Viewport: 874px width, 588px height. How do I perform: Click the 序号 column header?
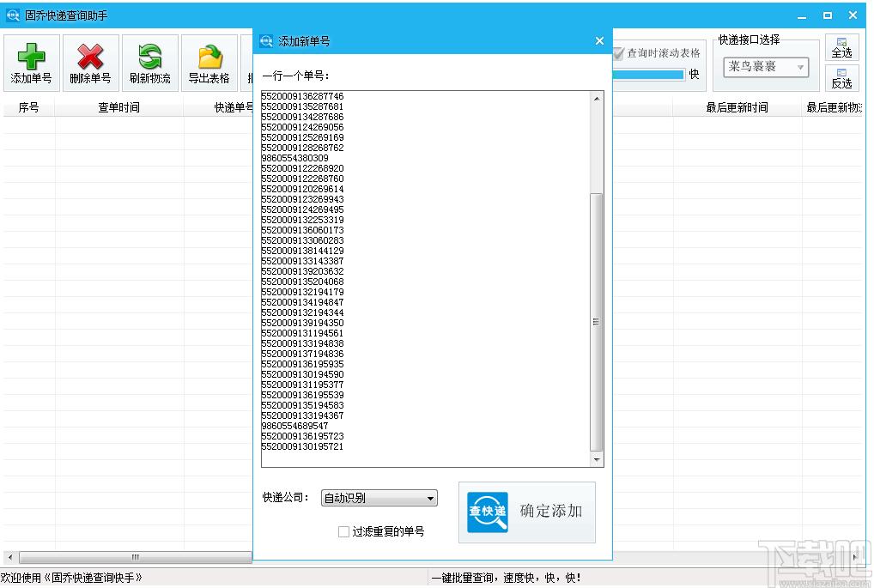tap(28, 107)
